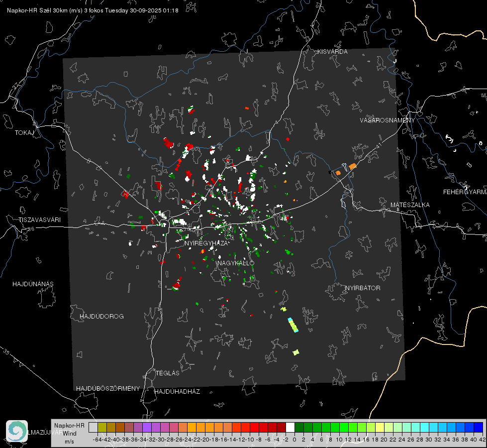Screen dimensions: 487x448
Task: Click the NYIRBATOR town label
Action: click(363, 288)
